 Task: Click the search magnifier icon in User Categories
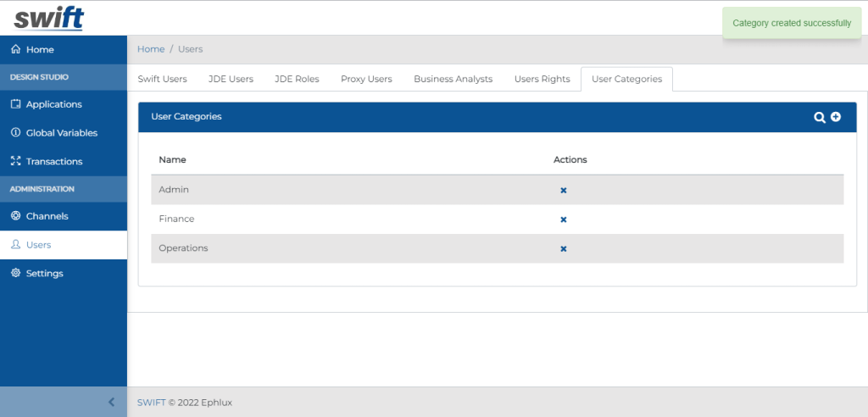pyautogui.click(x=820, y=117)
